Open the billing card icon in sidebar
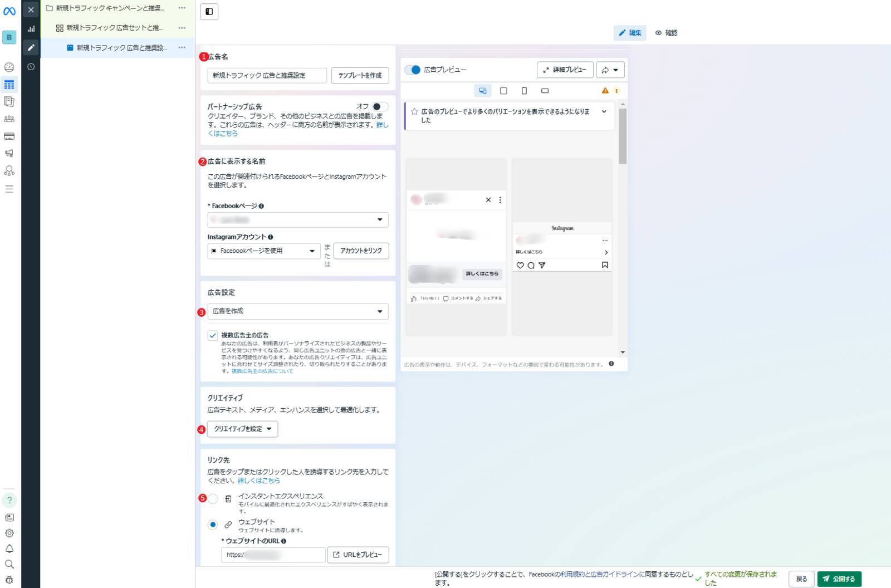 (x=9, y=136)
